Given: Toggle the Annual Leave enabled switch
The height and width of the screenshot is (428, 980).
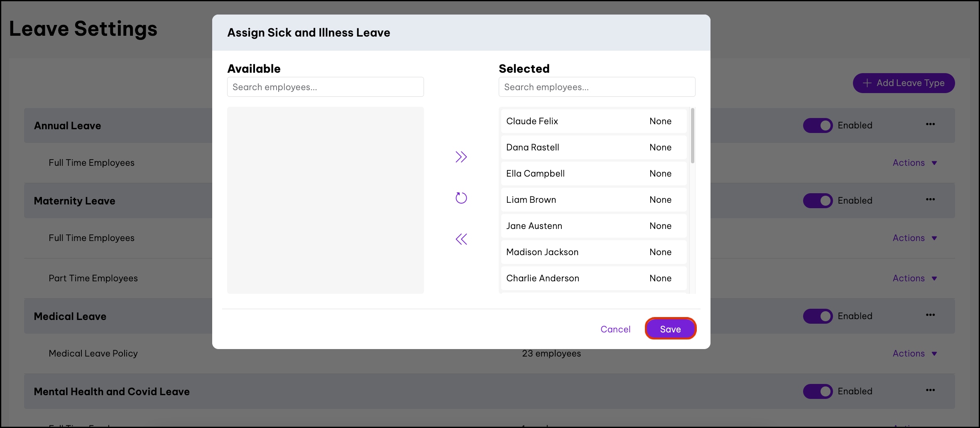Looking at the screenshot, I should coord(817,125).
